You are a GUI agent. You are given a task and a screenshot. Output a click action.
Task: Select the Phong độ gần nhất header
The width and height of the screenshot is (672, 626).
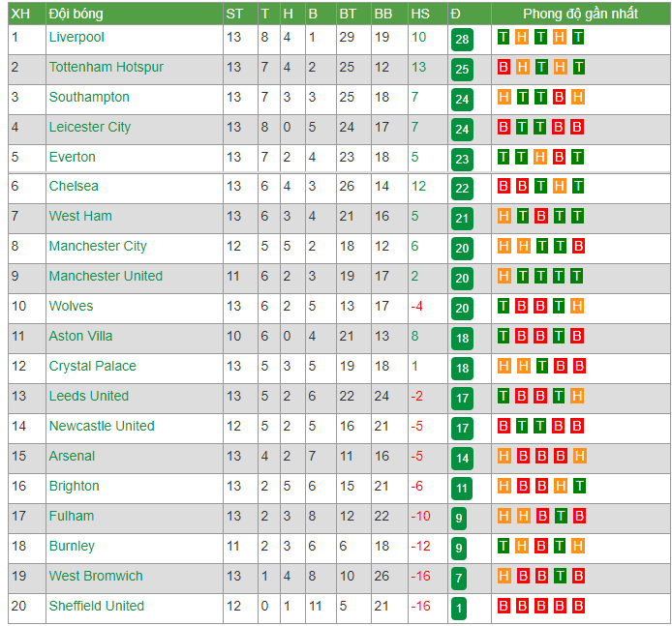point(580,14)
